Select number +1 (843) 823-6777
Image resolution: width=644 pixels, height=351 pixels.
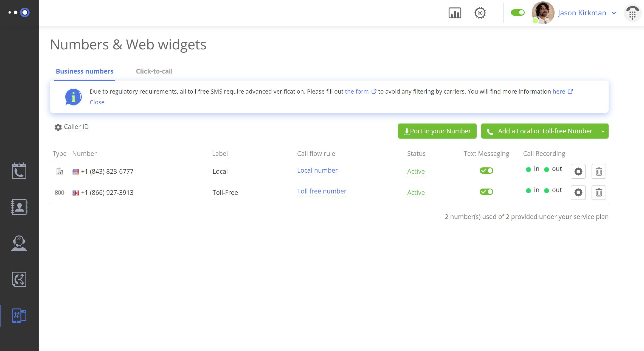coord(107,172)
